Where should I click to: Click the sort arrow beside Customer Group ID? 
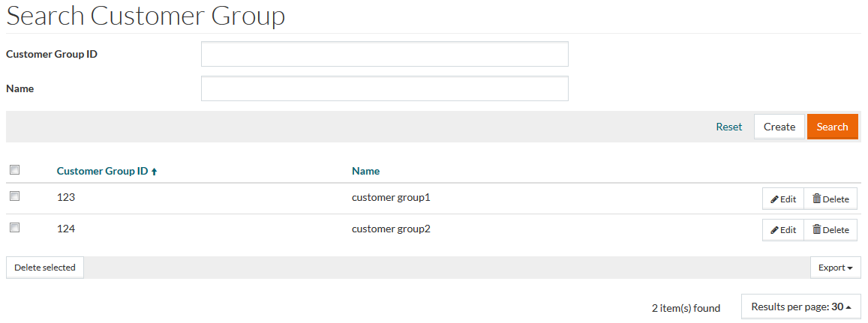(x=155, y=172)
